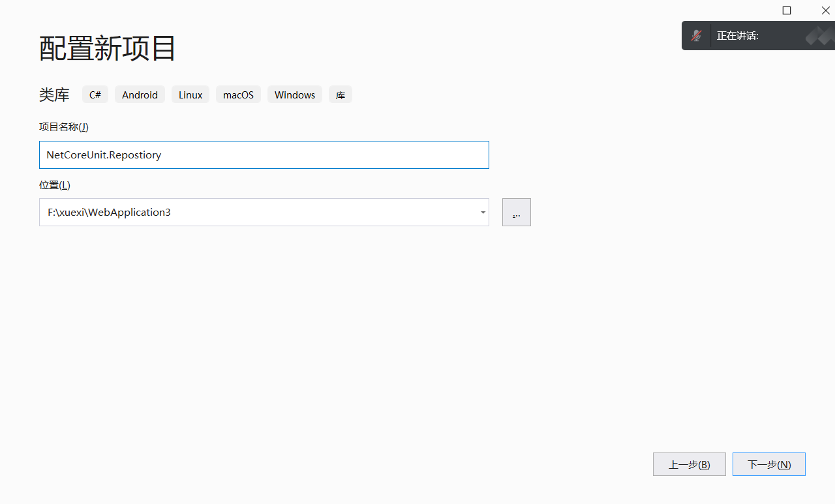835x504 pixels.
Task: Proceed with 下一步(N) button
Action: pyautogui.click(x=769, y=464)
